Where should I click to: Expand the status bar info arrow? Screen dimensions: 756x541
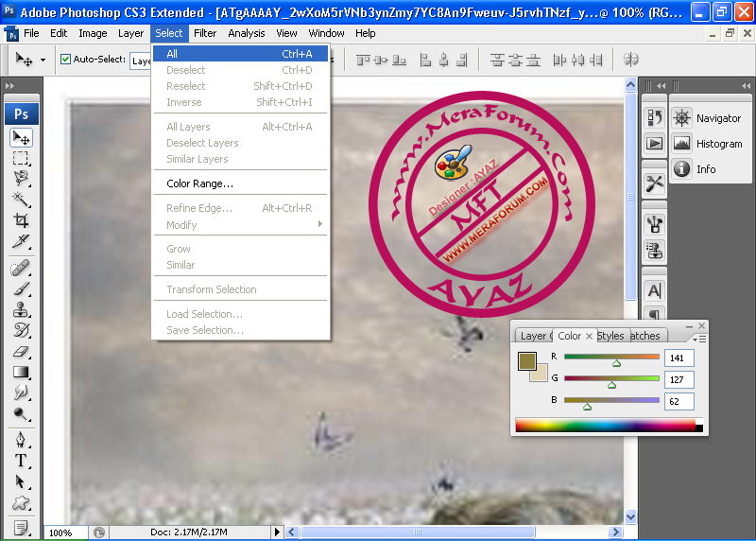[277, 532]
